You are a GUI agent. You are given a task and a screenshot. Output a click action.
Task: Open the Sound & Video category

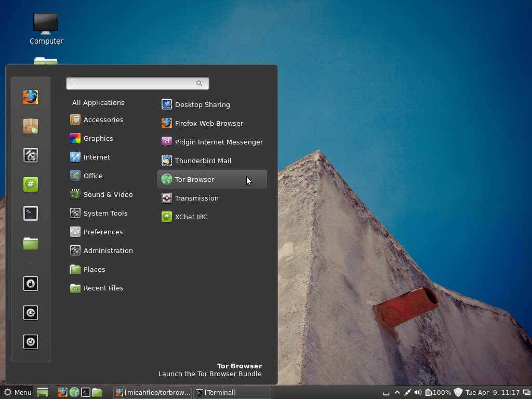pyautogui.click(x=108, y=194)
